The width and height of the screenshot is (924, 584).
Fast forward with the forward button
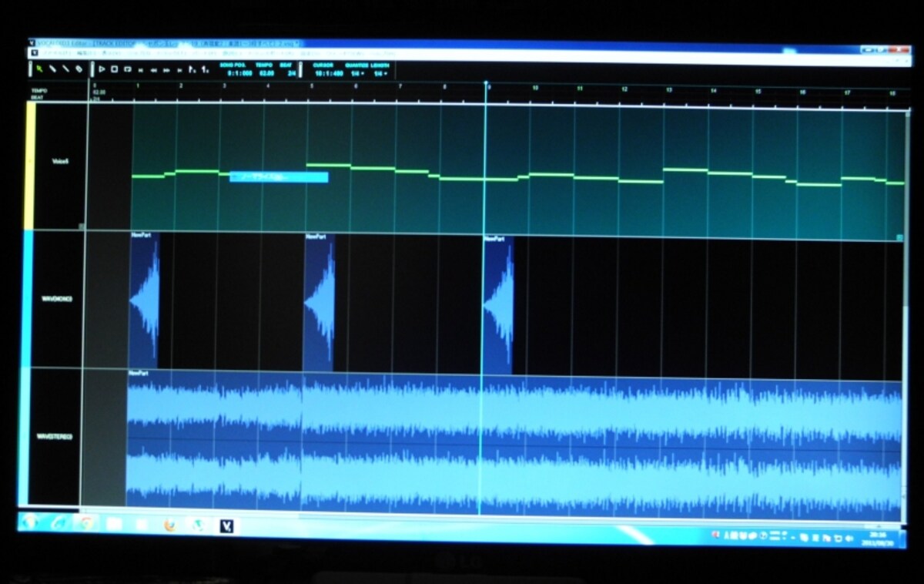click(x=166, y=70)
